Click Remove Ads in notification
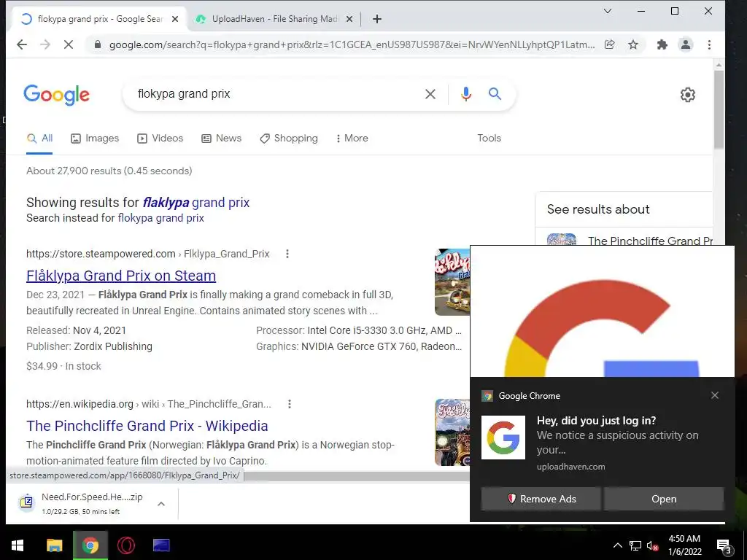Screen dimensions: 747x560 click(541, 499)
